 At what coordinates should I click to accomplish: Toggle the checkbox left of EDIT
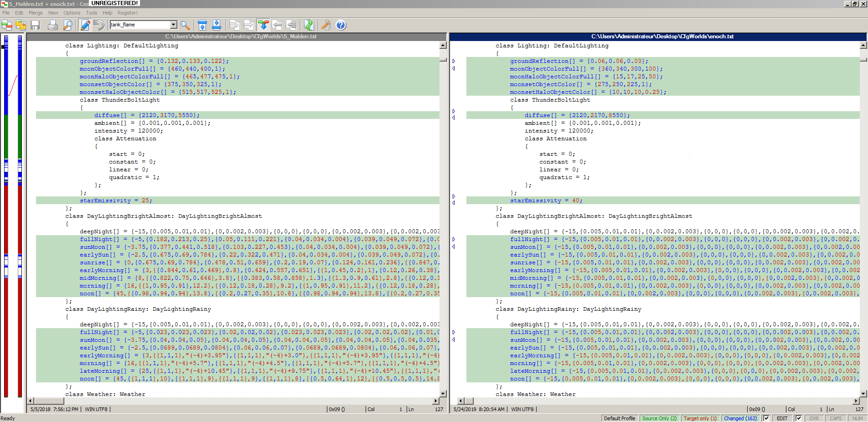click(766, 418)
